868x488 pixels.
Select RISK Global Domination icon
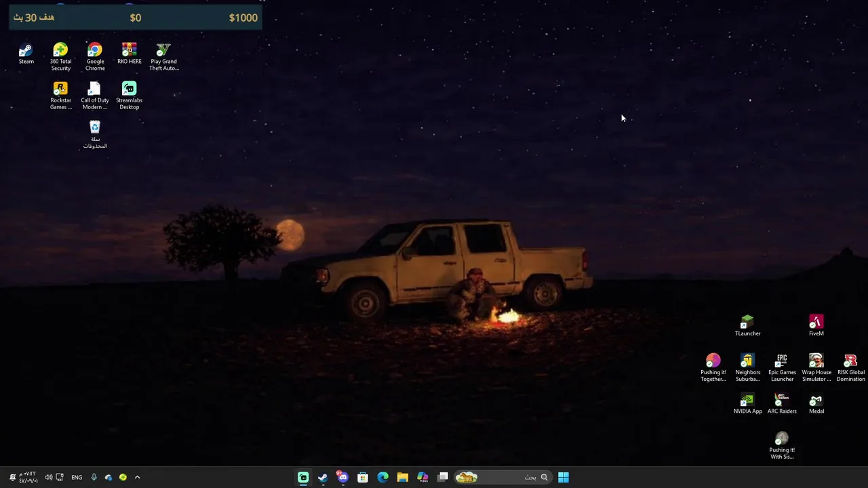click(x=850, y=367)
